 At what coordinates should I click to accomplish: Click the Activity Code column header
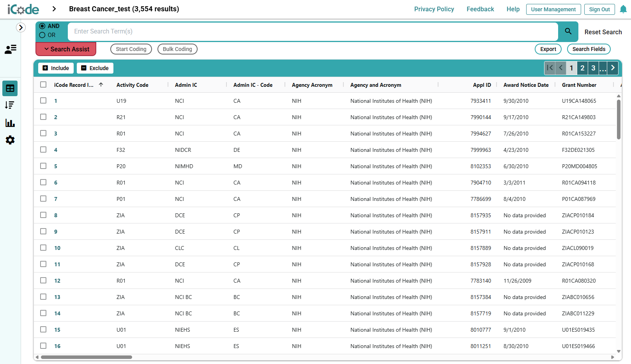(x=133, y=85)
